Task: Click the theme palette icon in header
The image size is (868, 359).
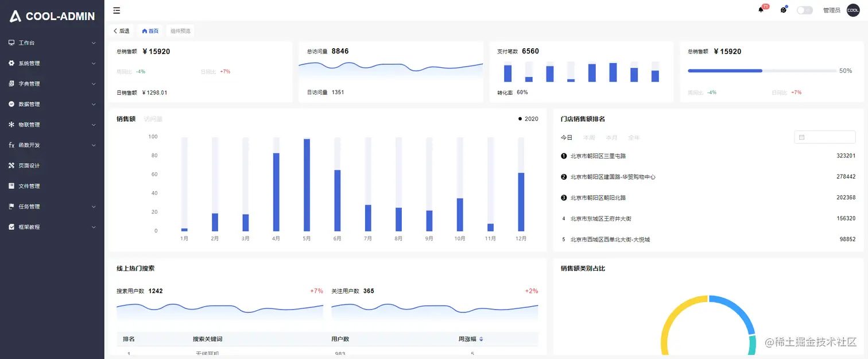Action: point(783,10)
